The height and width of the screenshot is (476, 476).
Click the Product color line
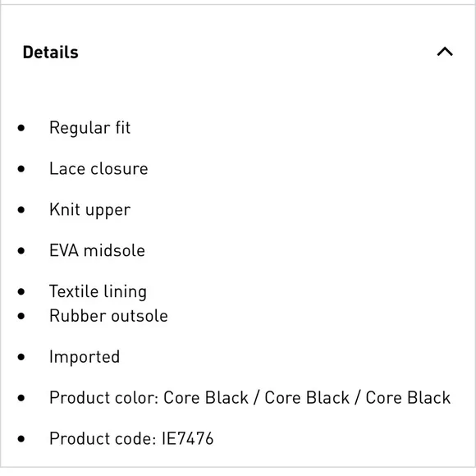[x=250, y=398]
